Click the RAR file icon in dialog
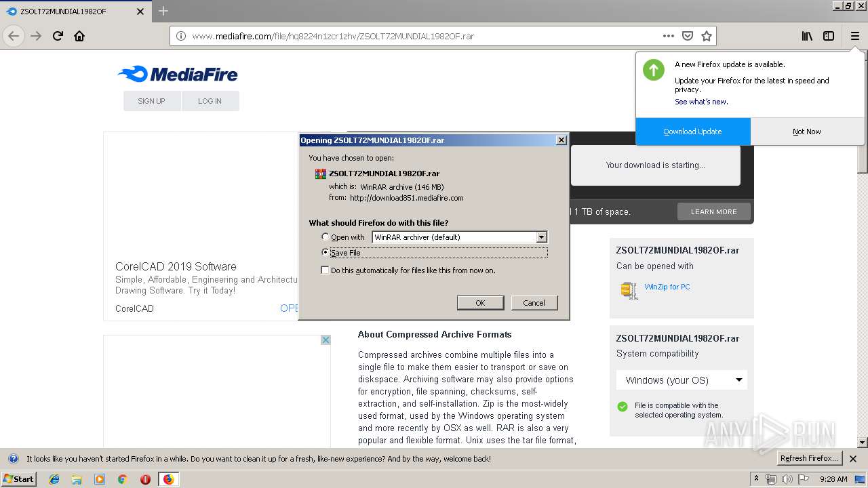This screenshot has width=868, height=488. [x=321, y=174]
